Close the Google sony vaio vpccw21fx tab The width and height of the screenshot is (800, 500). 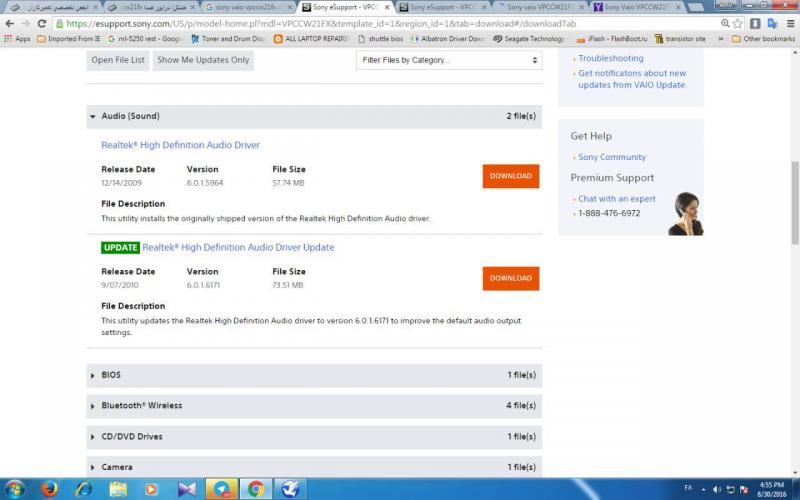point(290,7)
